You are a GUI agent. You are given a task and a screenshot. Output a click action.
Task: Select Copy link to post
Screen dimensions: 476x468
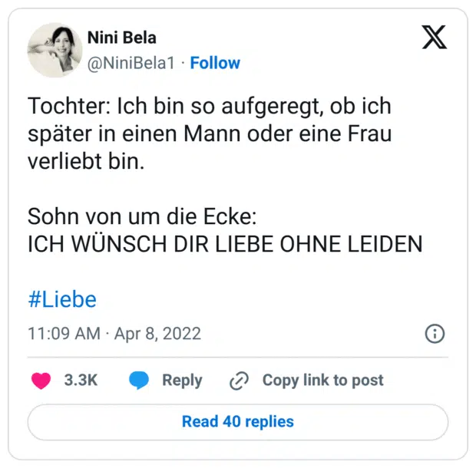322,381
